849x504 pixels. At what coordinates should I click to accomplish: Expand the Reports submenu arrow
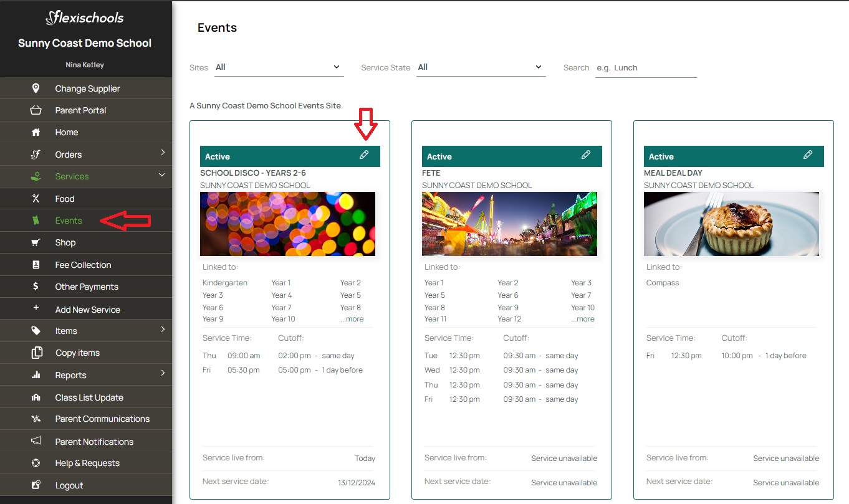coord(163,373)
